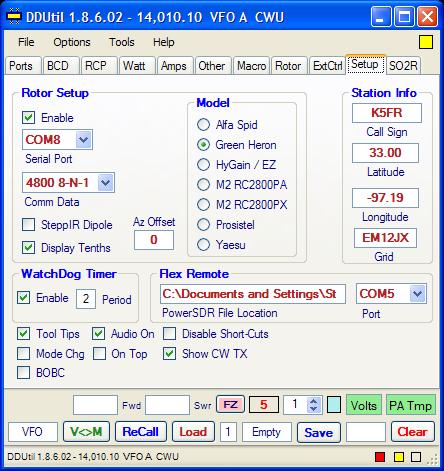Click the Call Sign field showing K5FR
Viewport: 444px width, 471px height.
(x=387, y=113)
